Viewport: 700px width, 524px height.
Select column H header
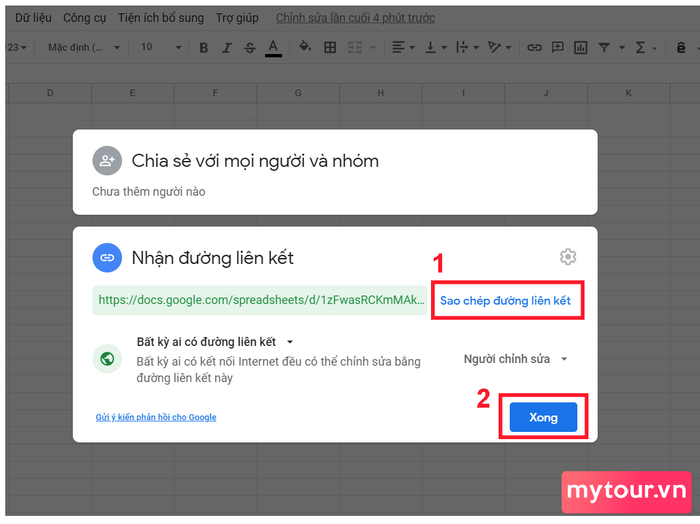point(380,93)
